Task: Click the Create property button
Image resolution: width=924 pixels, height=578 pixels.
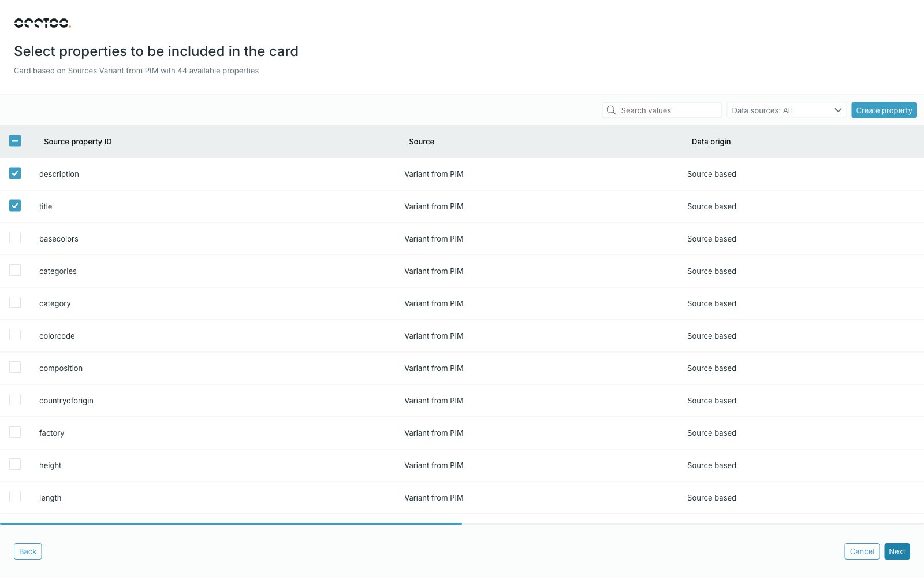Action: [884, 110]
